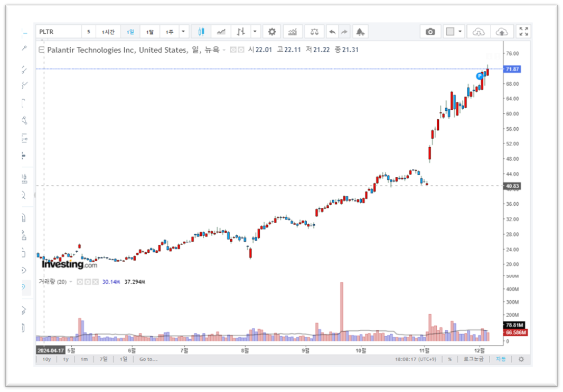Screen dimensions: 563x392
Task: Redo the chart action
Action: coord(344,32)
